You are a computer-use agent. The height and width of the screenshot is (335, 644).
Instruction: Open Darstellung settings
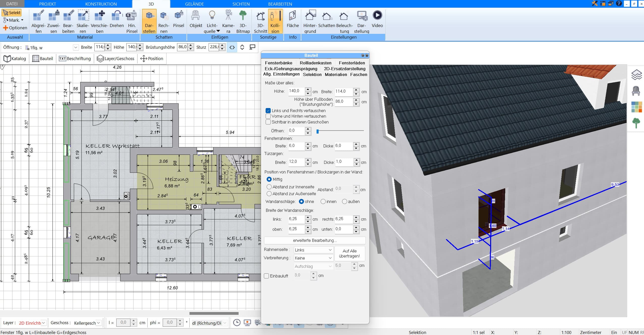(x=361, y=22)
